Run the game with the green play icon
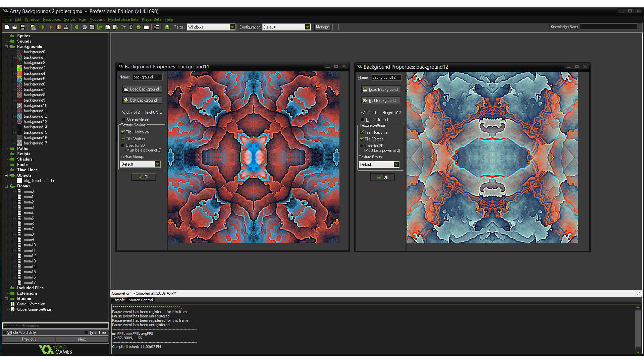644x362 pixels. coord(43,27)
